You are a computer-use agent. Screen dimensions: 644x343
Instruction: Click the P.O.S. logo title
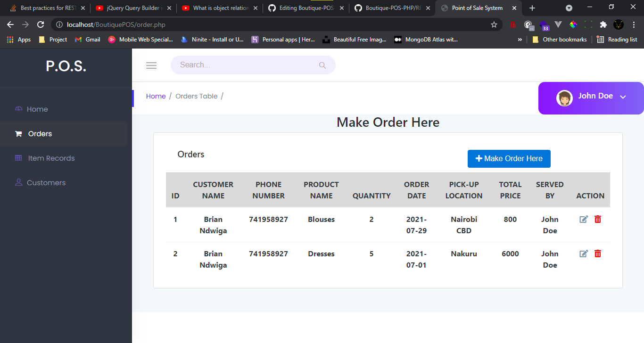point(66,66)
